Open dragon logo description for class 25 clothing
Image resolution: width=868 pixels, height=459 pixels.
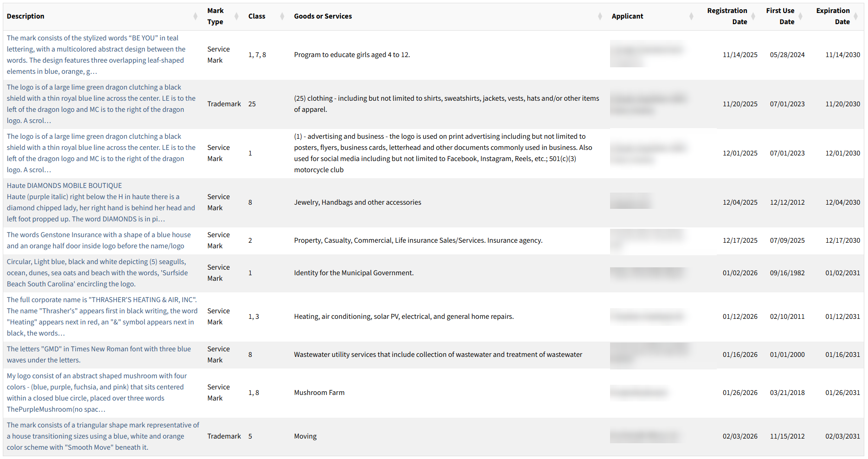click(101, 104)
